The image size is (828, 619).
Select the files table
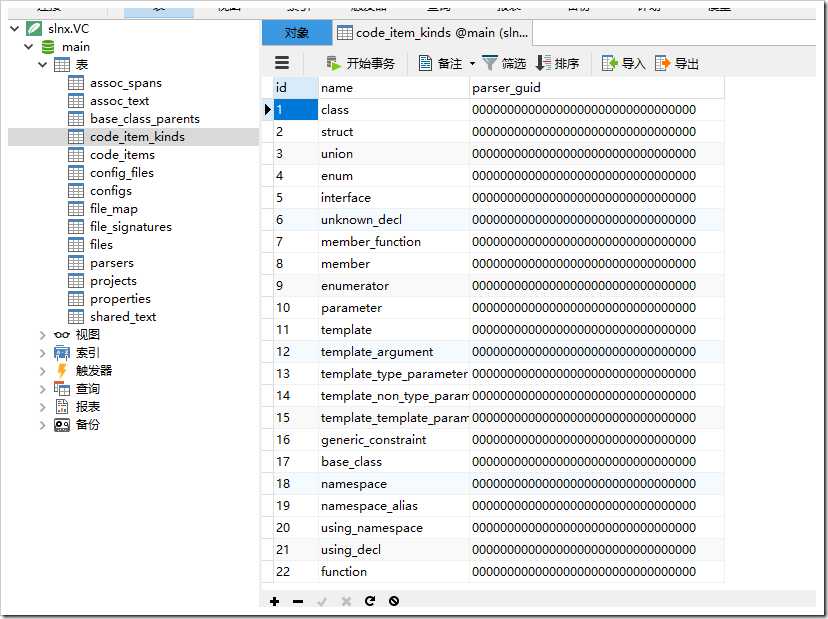101,245
